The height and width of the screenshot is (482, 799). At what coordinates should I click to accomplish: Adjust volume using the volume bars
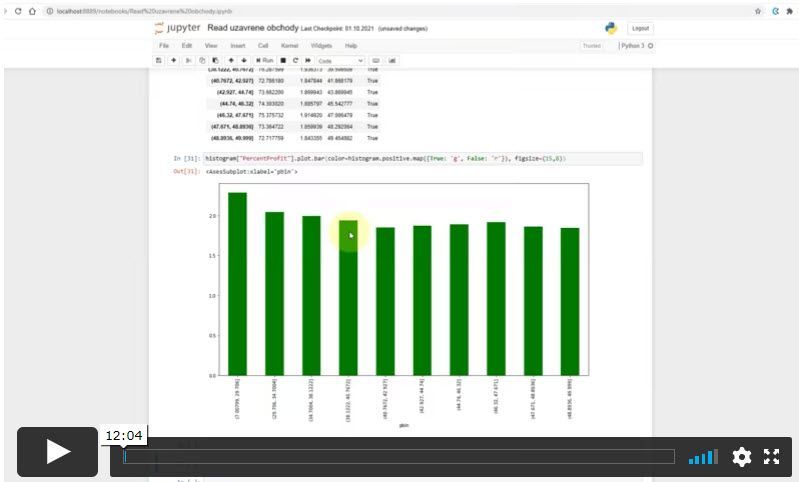703,457
